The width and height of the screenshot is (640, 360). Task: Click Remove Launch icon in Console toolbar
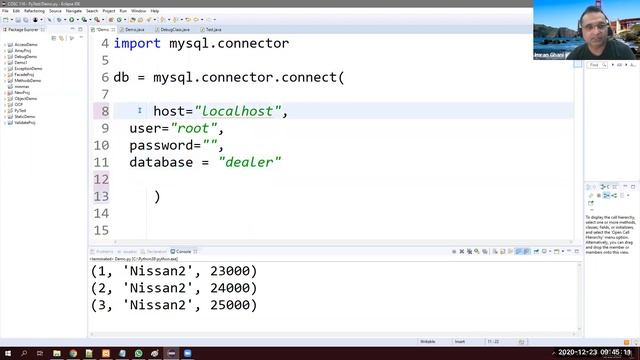(462, 251)
